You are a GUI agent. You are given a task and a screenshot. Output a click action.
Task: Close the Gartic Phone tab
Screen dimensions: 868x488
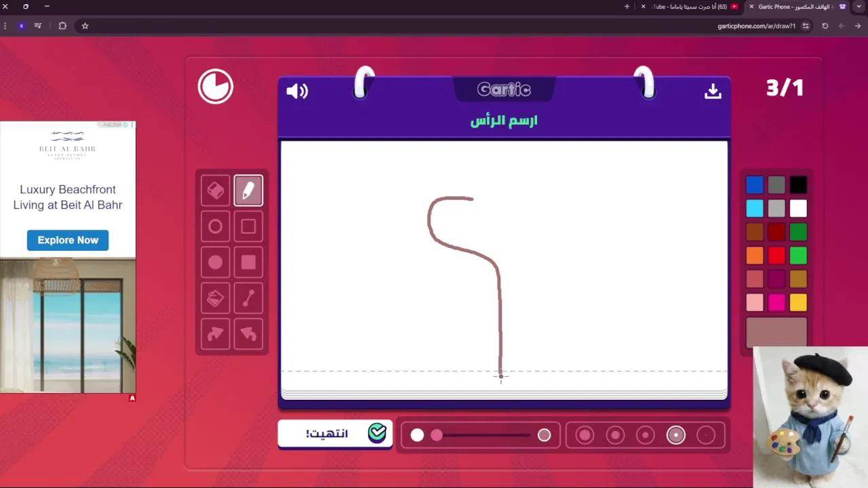[751, 7]
